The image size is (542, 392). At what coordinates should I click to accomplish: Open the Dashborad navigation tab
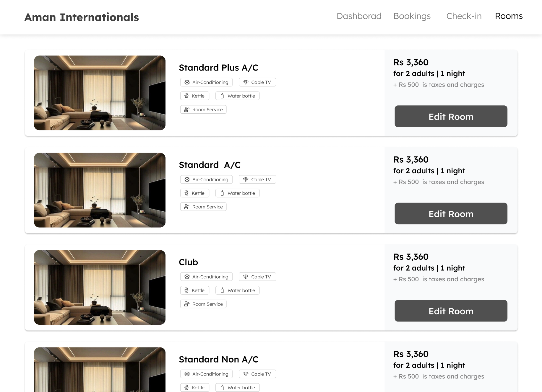click(x=359, y=16)
